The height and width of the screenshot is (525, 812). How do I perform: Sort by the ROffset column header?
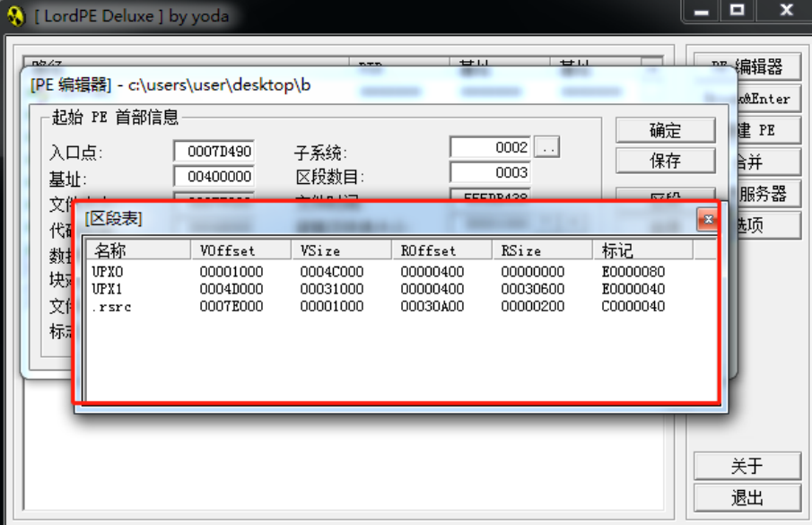pyautogui.click(x=441, y=250)
